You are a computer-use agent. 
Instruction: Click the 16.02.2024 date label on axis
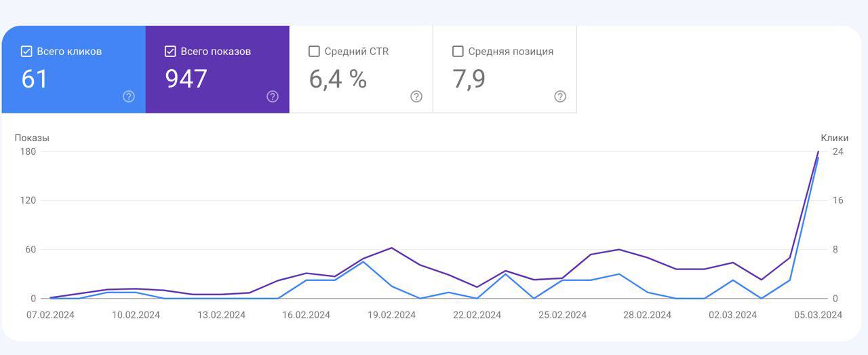coord(306,315)
